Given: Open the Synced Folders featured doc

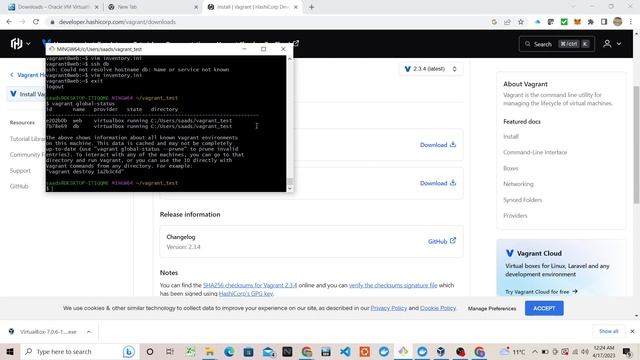Looking at the screenshot, I should [x=522, y=200].
